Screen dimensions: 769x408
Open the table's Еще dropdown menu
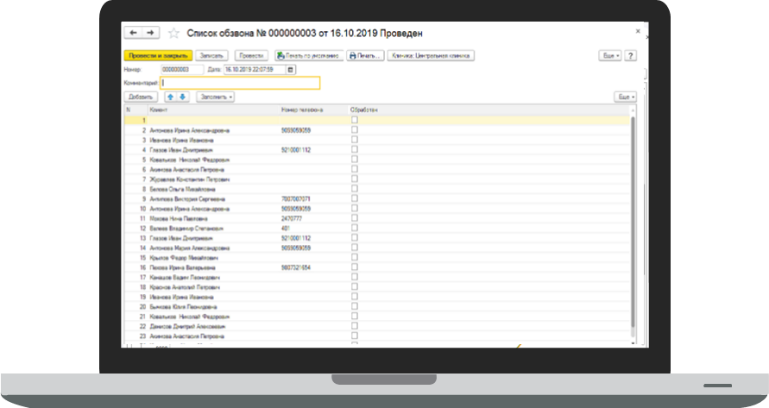pos(625,96)
